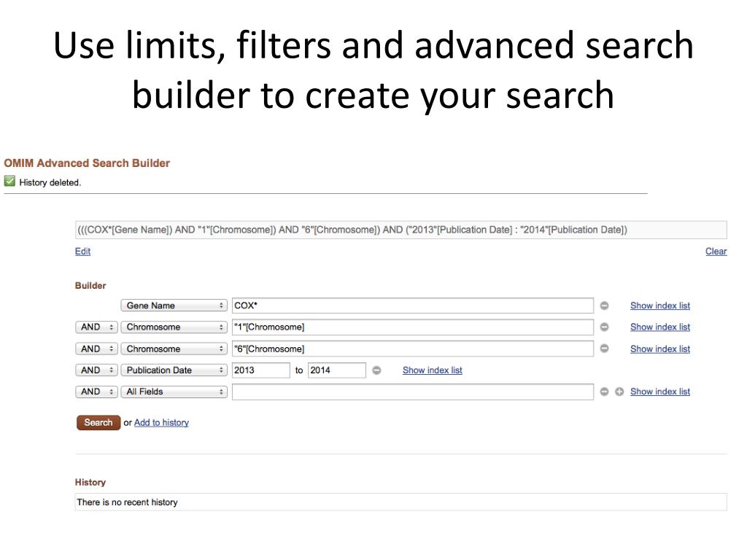Change AND operator beside "1"[Chromosome] row
747x560 pixels.
(96, 327)
